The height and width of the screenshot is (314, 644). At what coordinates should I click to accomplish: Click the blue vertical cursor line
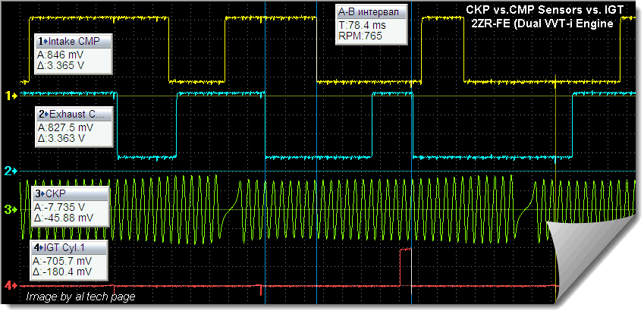coord(410,152)
